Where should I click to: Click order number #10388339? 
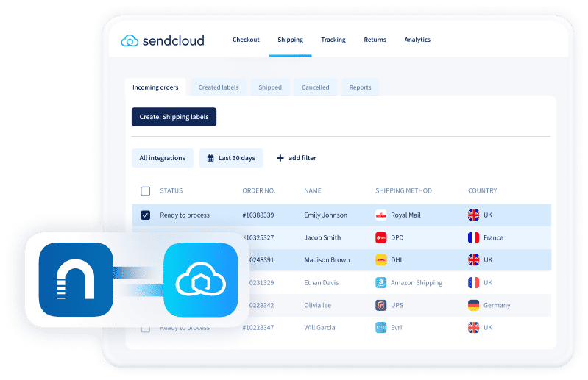[258, 215]
